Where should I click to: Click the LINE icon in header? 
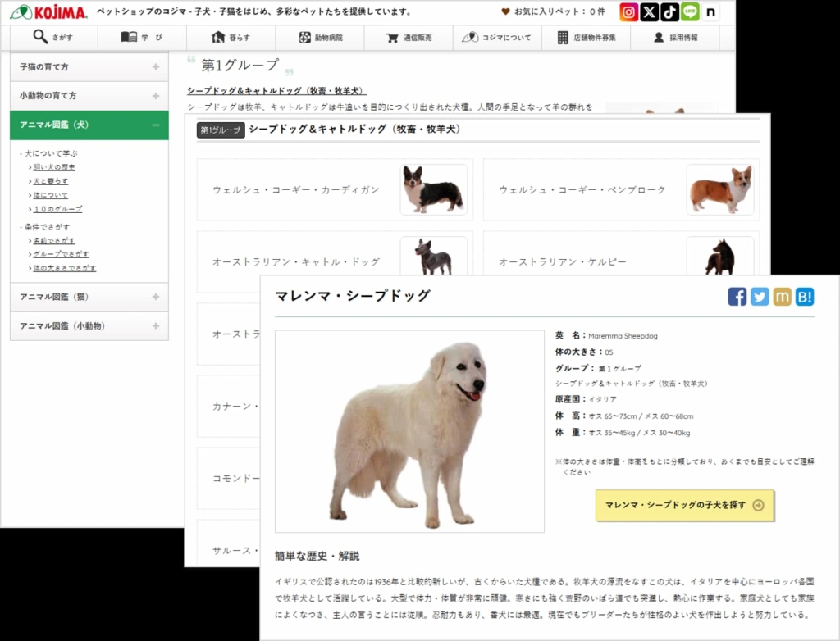(690, 12)
